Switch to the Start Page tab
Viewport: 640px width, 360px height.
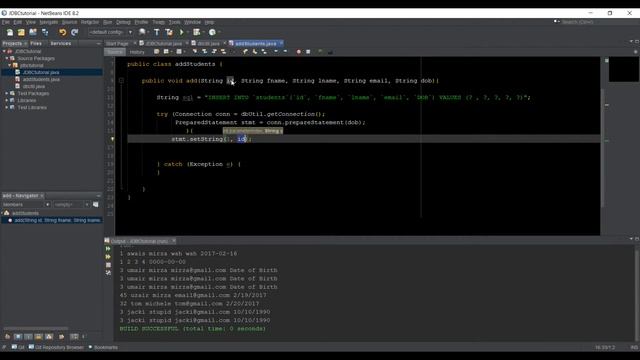coord(117,43)
